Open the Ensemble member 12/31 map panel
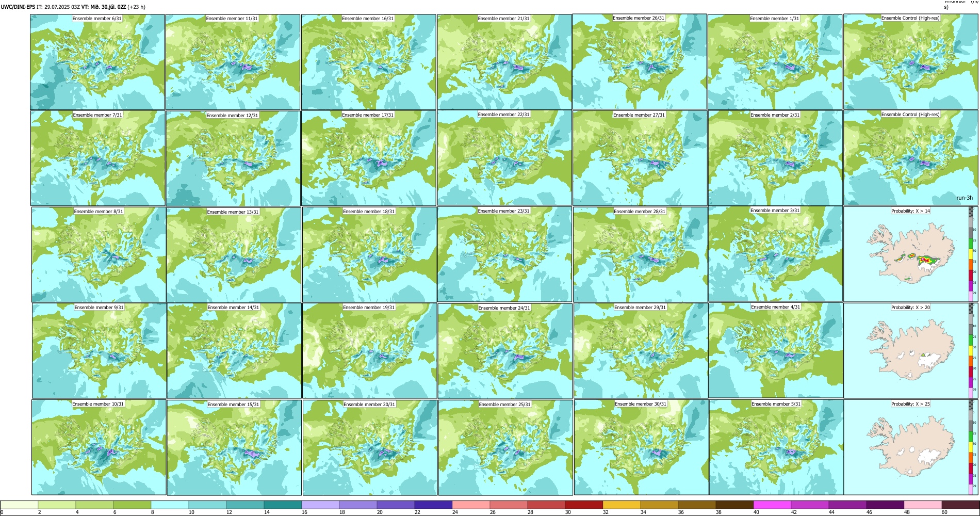This screenshot has height=516, width=980. [233, 158]
